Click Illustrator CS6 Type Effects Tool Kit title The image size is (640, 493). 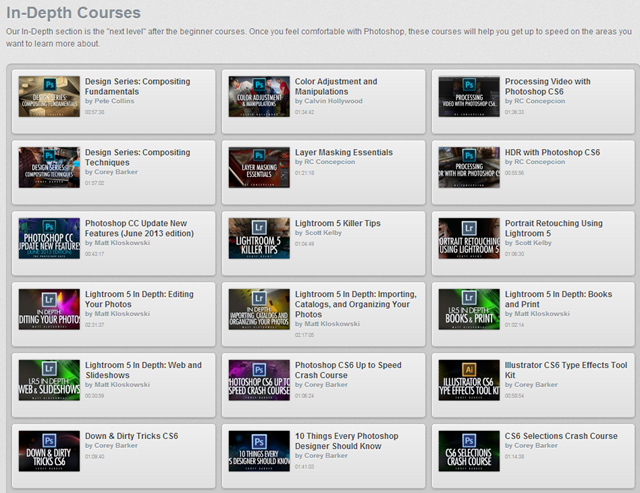click(x=566, y=371)
